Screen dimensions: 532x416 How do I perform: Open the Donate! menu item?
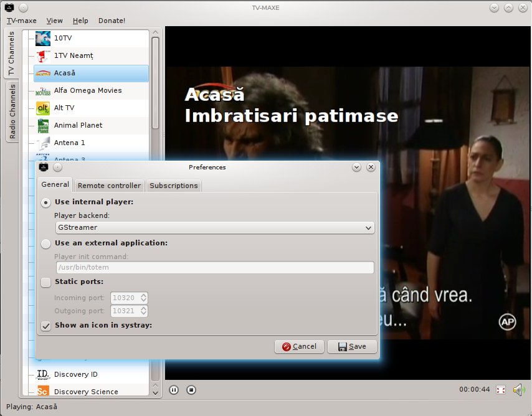click(112, 21)
